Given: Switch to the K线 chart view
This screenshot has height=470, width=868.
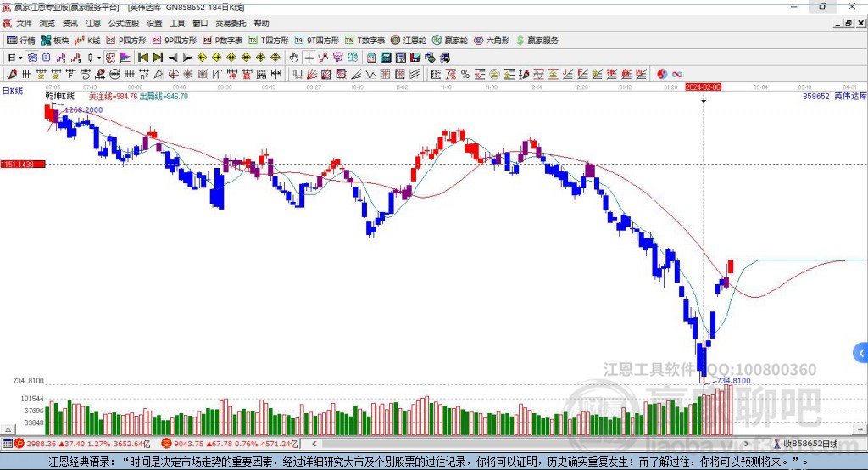Looking at the screenshot, I should coord(87,41).
